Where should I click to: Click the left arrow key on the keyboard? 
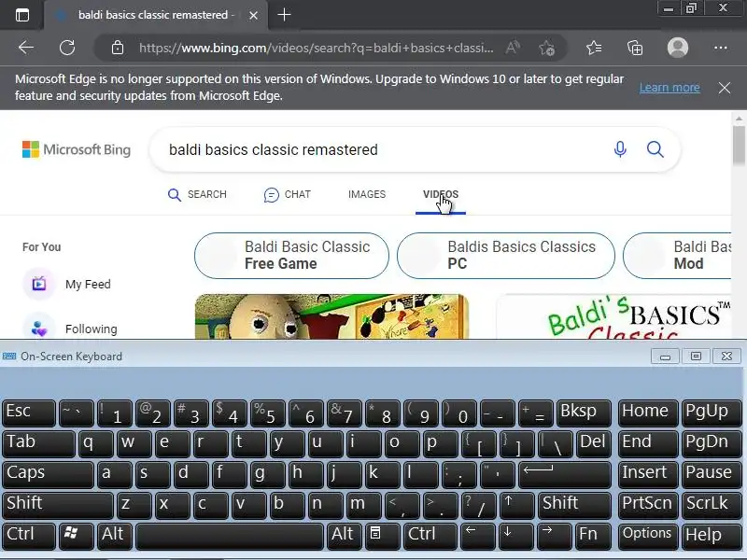(478, 536)
